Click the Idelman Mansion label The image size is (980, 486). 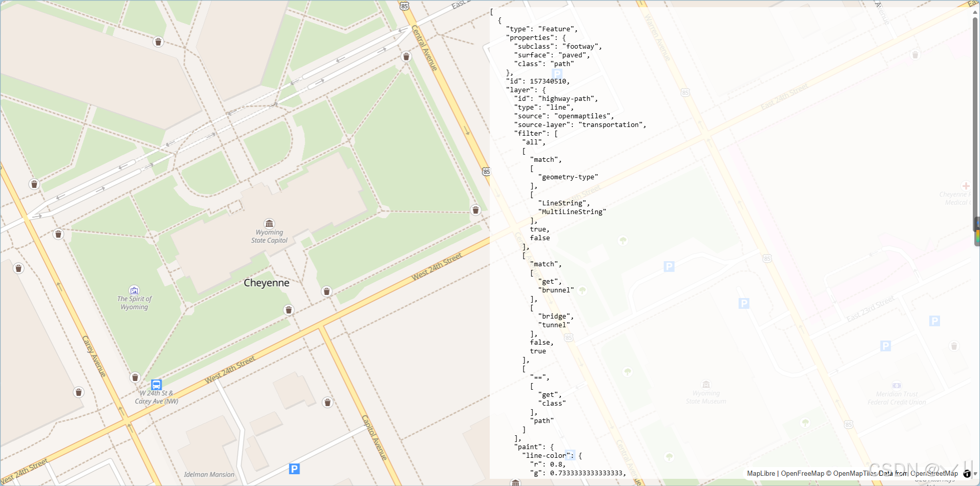pyautogui.click(x=209, y=475)
